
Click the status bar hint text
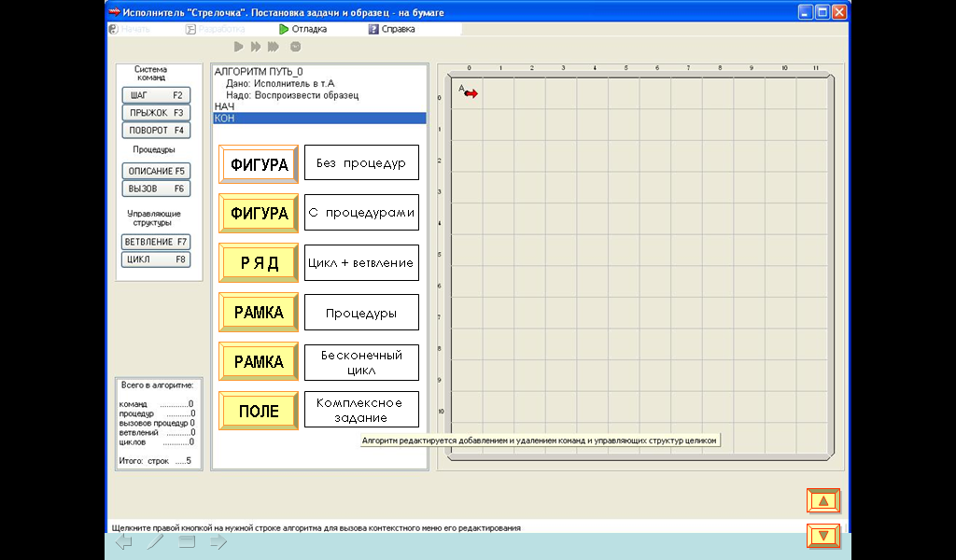316,527
